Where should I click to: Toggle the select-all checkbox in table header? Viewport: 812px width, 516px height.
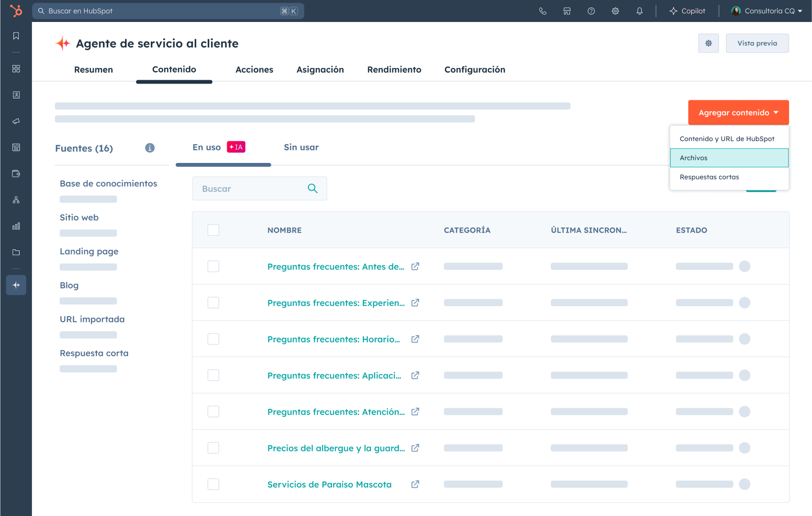213,230
